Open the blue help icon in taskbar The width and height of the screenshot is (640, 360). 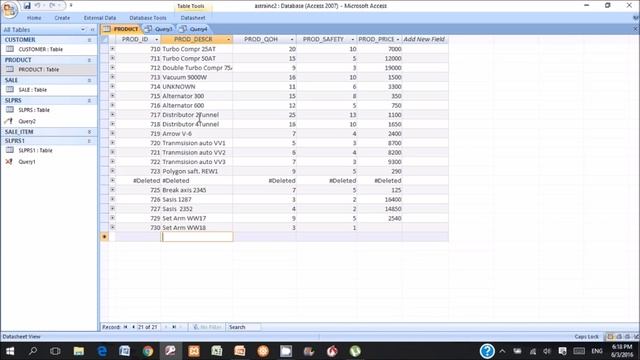[x=487, y=351]
